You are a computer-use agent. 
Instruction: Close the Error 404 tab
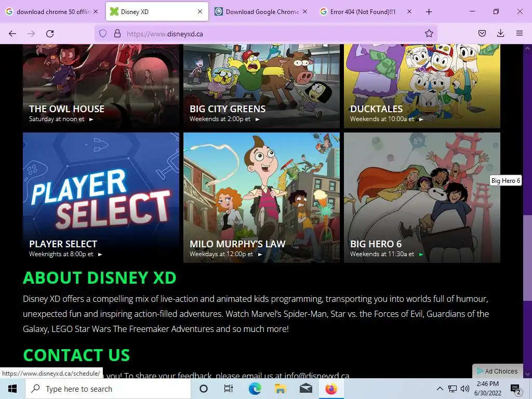[409, 11]
